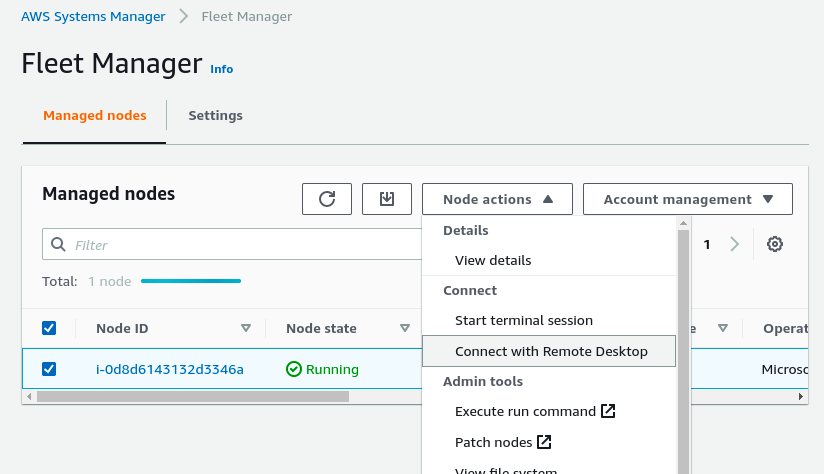Choose Start terminal session option

click(523, 320)
